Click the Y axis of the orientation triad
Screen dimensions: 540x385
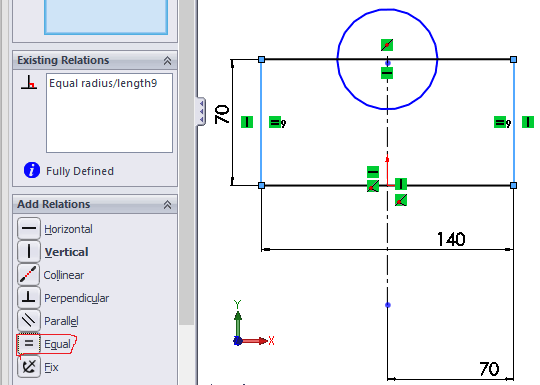pyautogui.click(x=238, y=320)
